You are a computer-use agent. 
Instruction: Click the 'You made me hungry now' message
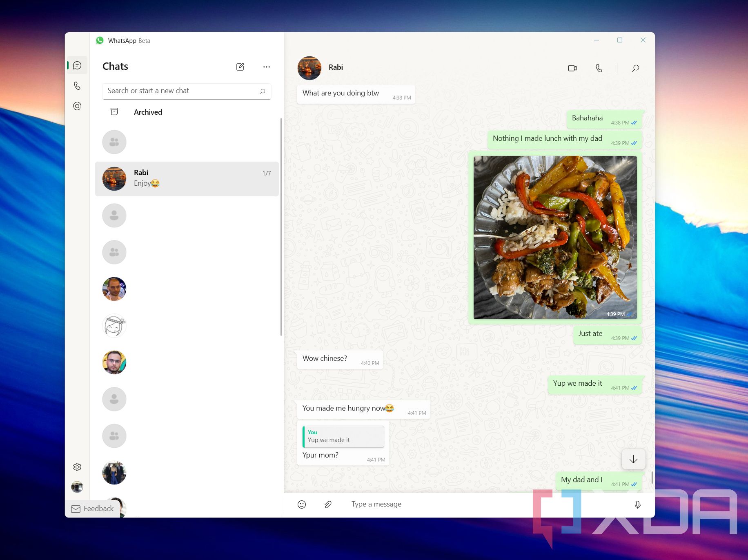(363, 409)
